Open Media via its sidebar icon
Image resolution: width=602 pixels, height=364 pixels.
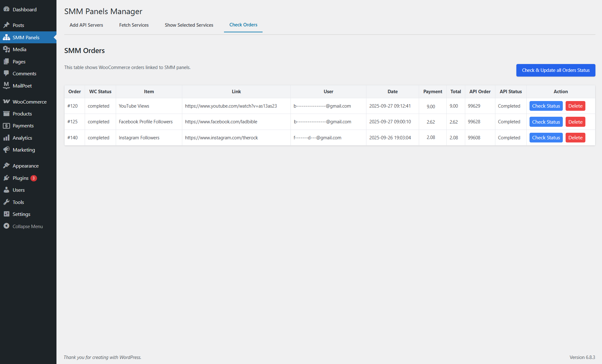pos(6,49)
